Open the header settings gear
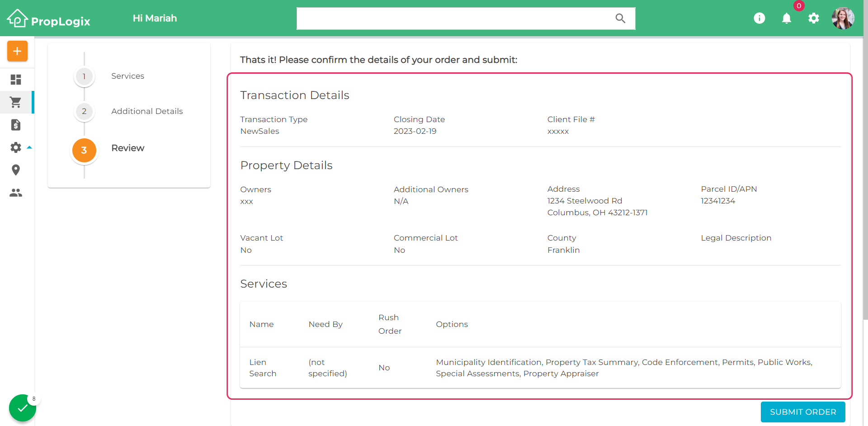Image resolution: width=868 pixels, height=426 pixels. [814, 18]
